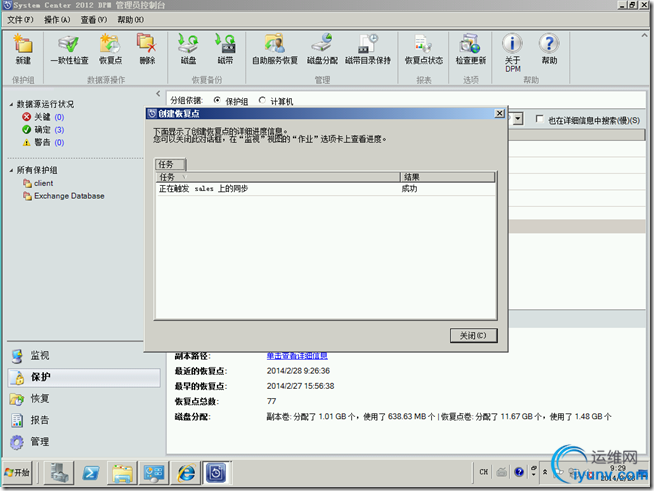Enable 也在详细信息中搜索 checkbox
Viewport: 654px width, 491px height.
point(539,119)
